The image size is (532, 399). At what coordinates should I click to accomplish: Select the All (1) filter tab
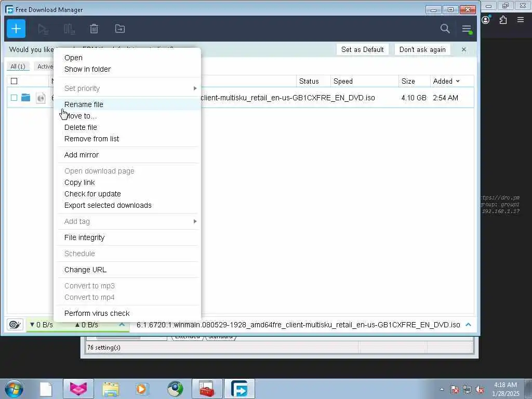pyautogui.click(x=18, y=66)
